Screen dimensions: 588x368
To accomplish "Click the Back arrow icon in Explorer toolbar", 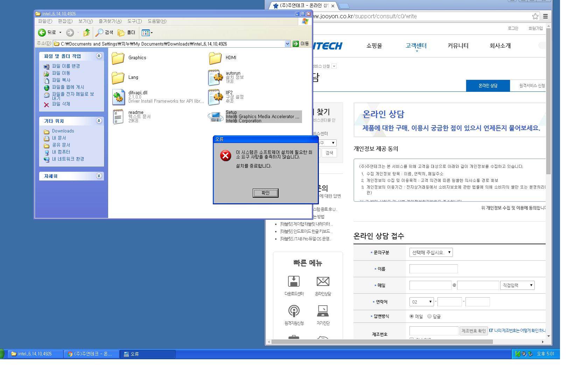I will click(42, 33).
